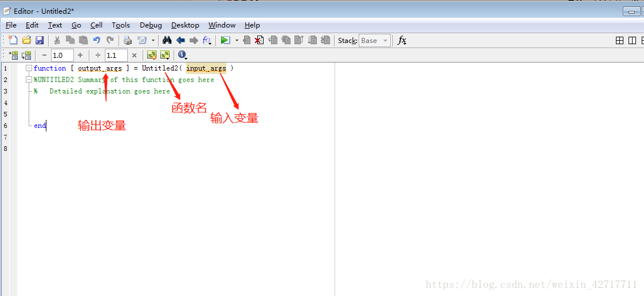Open the Cell menu

click(96, 25)
